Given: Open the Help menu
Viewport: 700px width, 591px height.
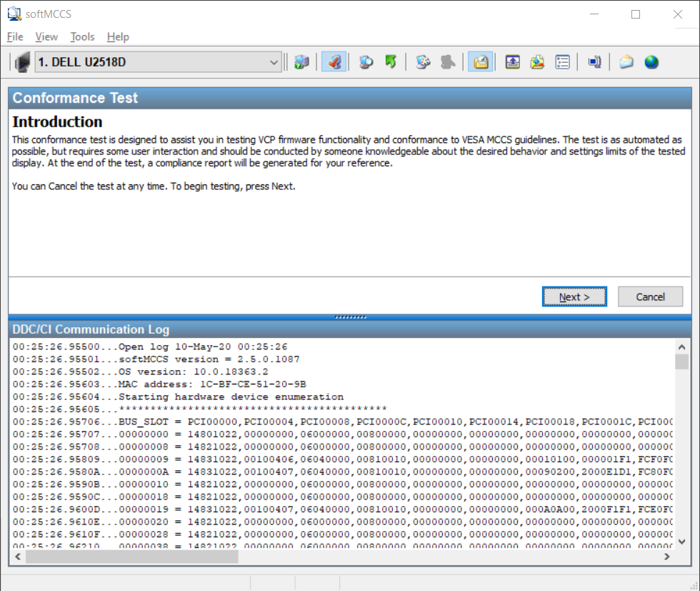Looking at the screenshot, I should click(118, 36).
